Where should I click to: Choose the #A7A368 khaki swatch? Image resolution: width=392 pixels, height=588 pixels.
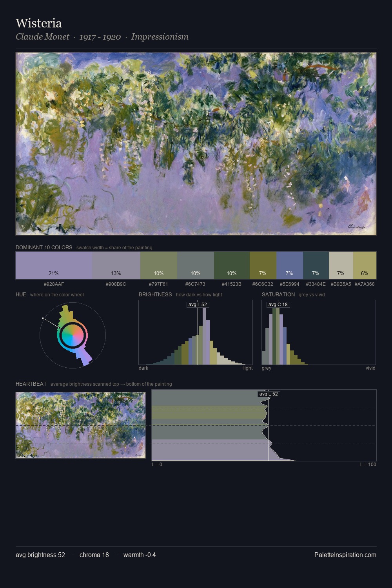pos(365,265)
